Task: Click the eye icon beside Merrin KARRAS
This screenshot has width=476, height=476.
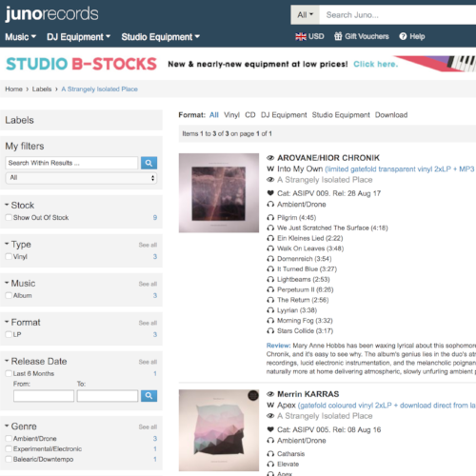Action: (x=270, y=394)
